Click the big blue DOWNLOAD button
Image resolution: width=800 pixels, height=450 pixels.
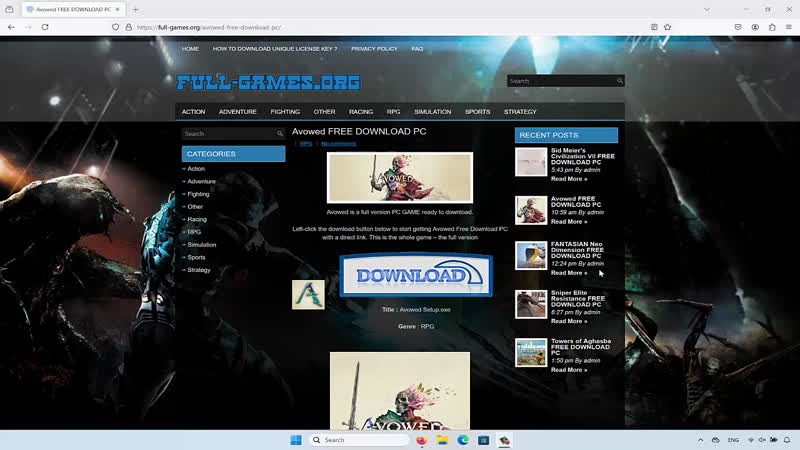[x=416, y=275]
